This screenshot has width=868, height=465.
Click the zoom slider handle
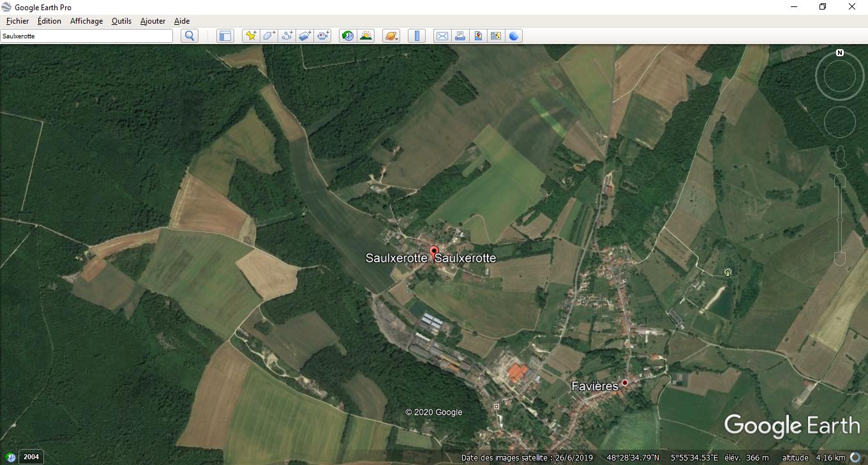[x=840, y=219]
